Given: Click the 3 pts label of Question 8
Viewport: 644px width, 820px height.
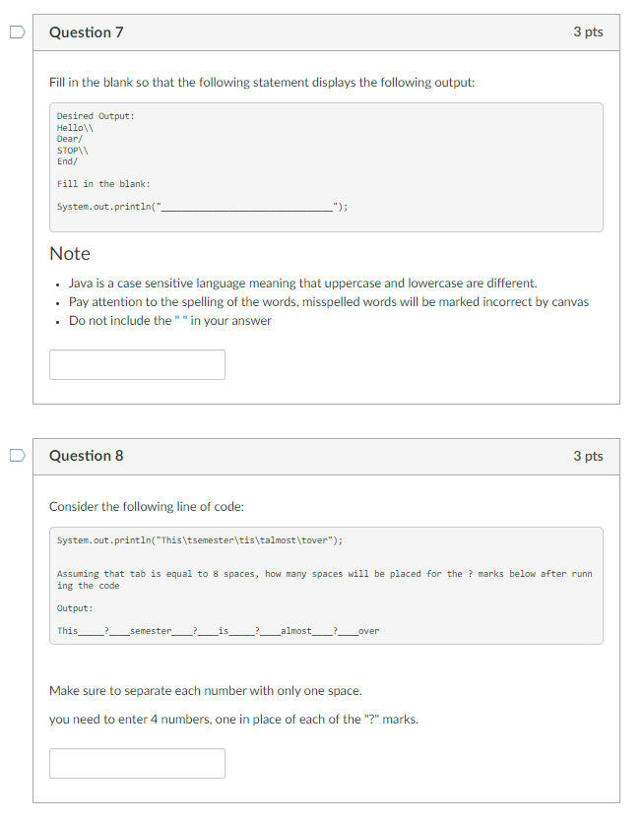Looking at the screenshot, I should point(588,456).
